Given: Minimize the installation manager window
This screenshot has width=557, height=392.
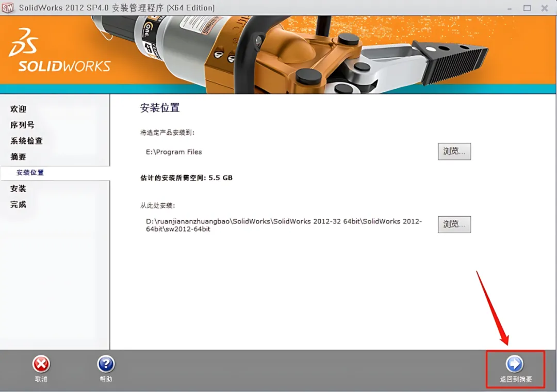Looking at the screenshot, I should tap(510, 8).
